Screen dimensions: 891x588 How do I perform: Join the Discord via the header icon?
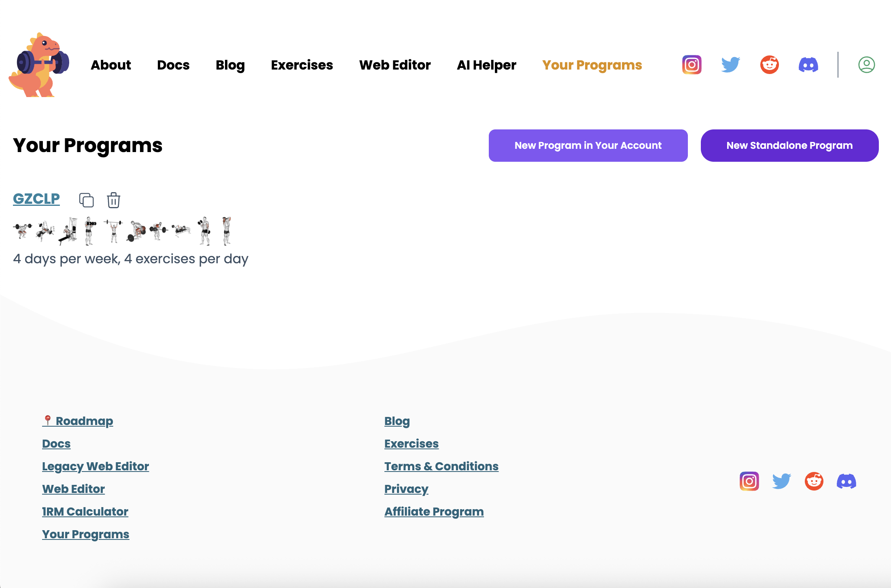tap(808, 65)
